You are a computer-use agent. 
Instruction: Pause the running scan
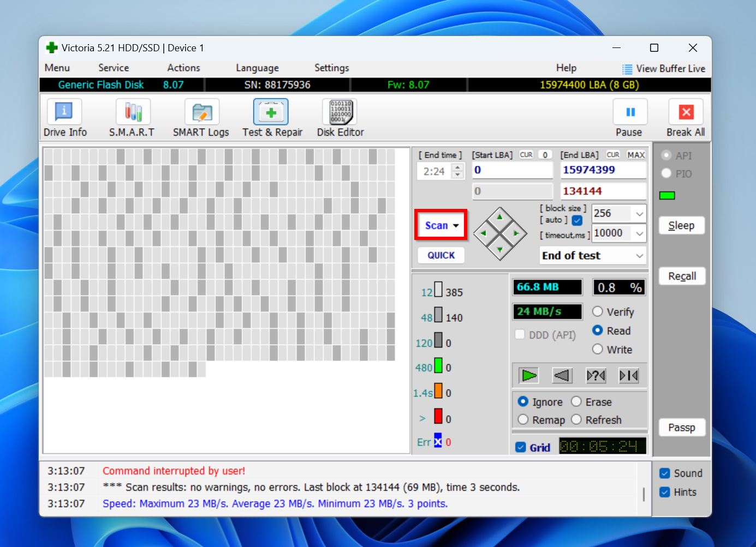629,118
